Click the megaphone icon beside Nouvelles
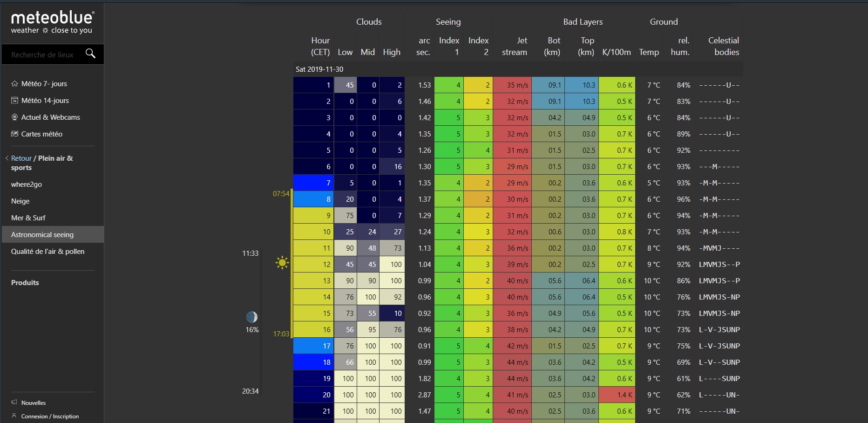The width and height of the screenshot is (868, 423). pos(14,403)
